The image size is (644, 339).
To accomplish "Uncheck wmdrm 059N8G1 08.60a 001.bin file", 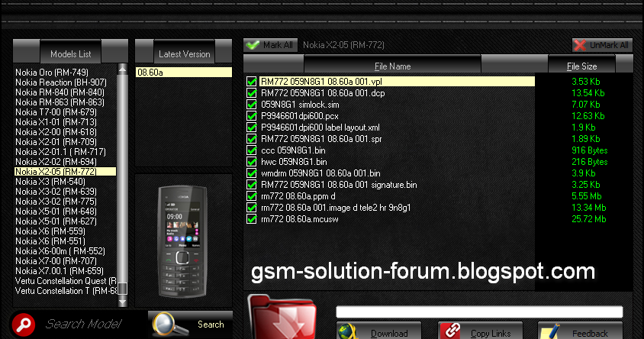I will coord(251,173).
